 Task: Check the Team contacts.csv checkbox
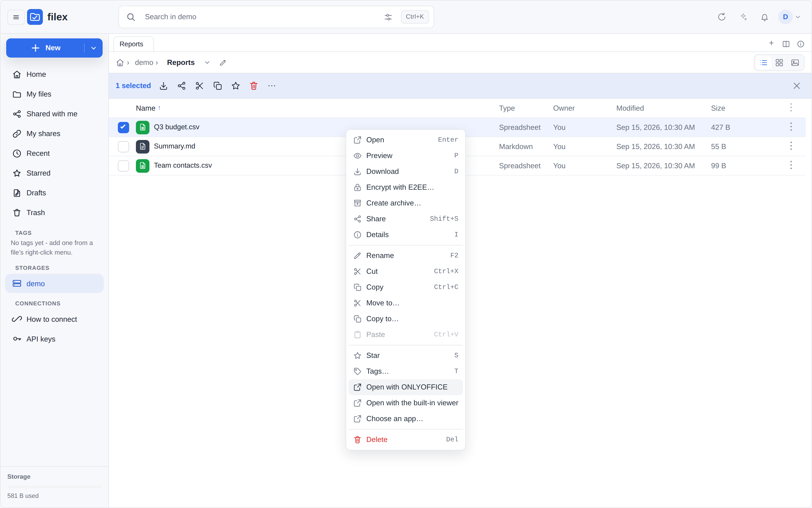[123, 166]
